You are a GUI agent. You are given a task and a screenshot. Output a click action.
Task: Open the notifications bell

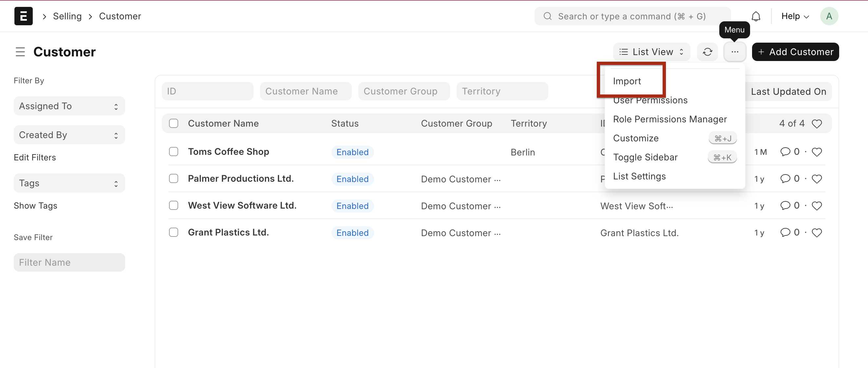point(756,16)
